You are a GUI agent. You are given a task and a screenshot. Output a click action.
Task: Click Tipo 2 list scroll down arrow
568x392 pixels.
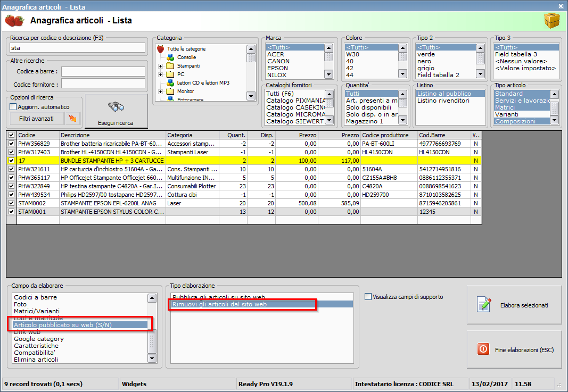(480, 74)
